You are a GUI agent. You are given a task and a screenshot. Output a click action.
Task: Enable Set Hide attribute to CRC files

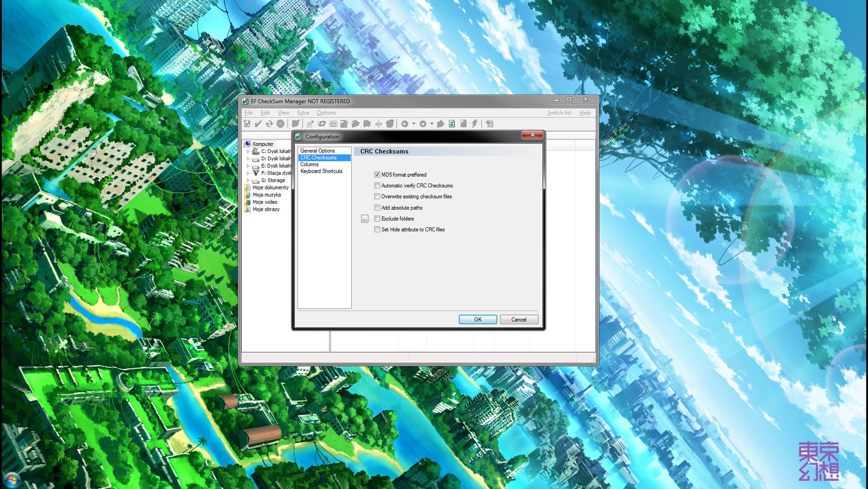coord(377,229)
